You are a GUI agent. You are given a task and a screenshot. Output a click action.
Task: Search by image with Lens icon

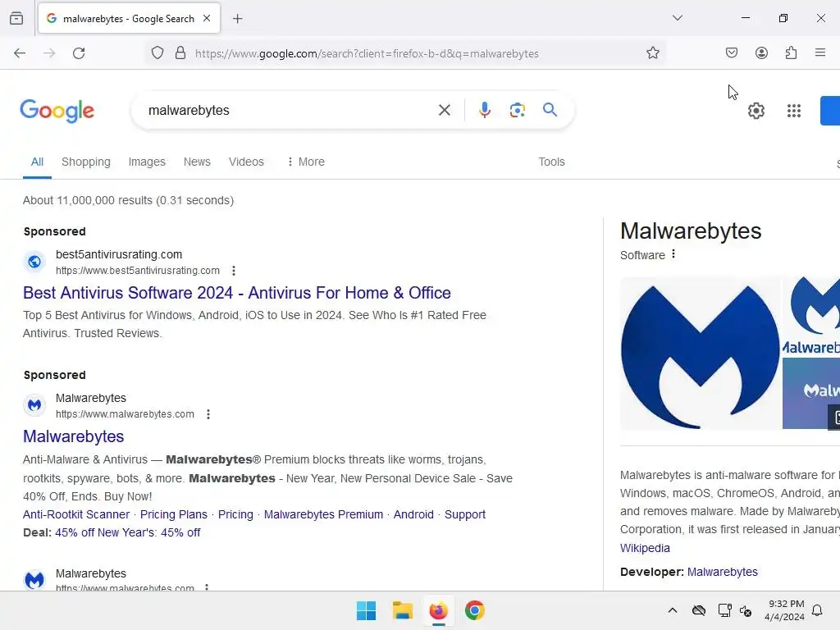[x=517, y=111]
